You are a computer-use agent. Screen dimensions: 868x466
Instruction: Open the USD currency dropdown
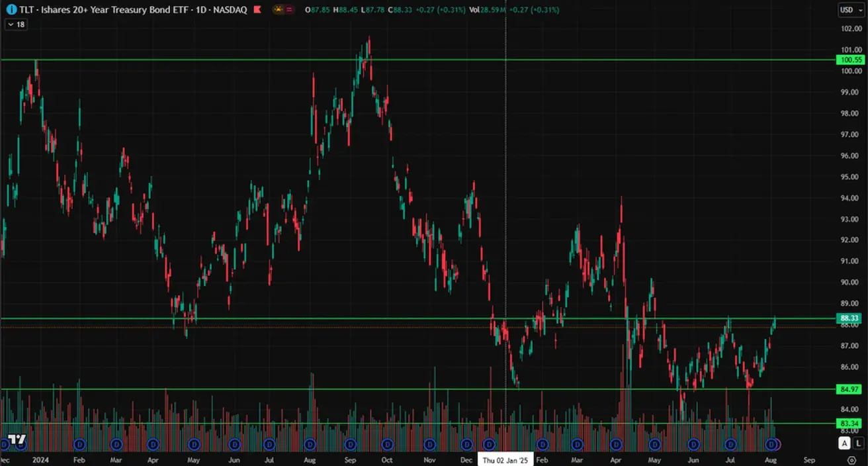click(850, 10)
